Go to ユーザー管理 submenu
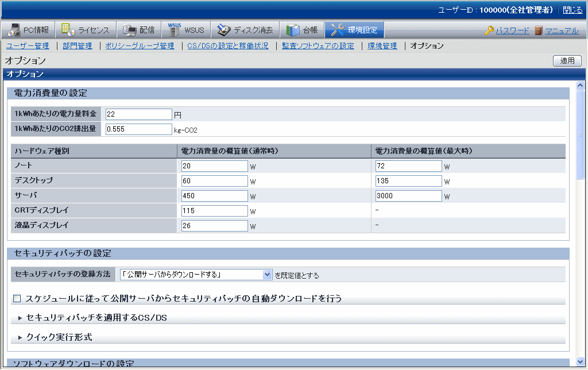588x370 pixels. click(x=28, y=46)
